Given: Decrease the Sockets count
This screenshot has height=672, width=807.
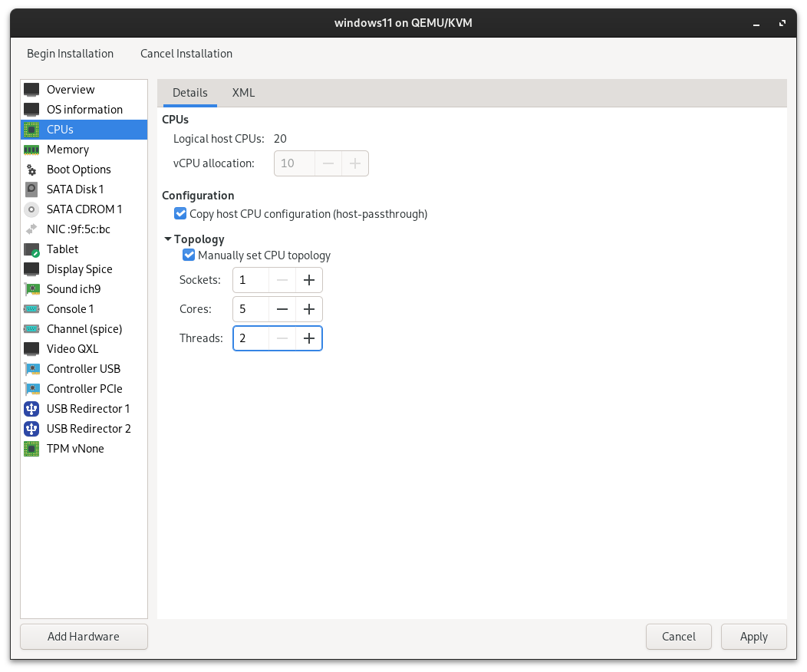Looking at the screenshot, I should pos(282,280).
